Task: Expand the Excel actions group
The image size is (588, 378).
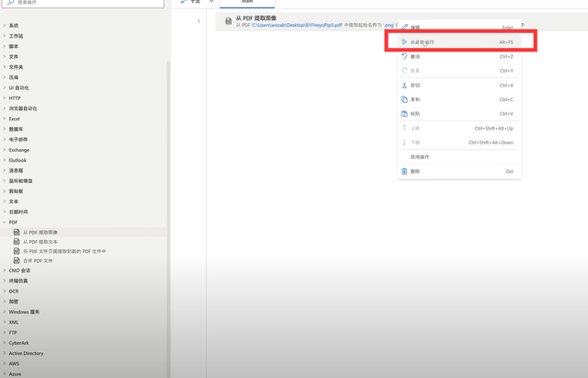Action: point(5,119)
